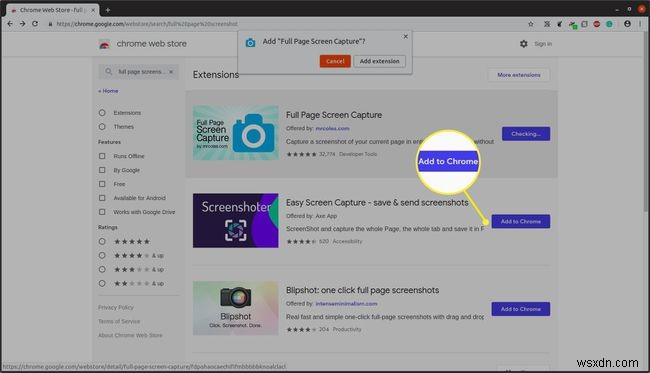Click the Easy Screen Capture title
The width and height of the screenshot is (650, 373).
[x=377, y=203]
